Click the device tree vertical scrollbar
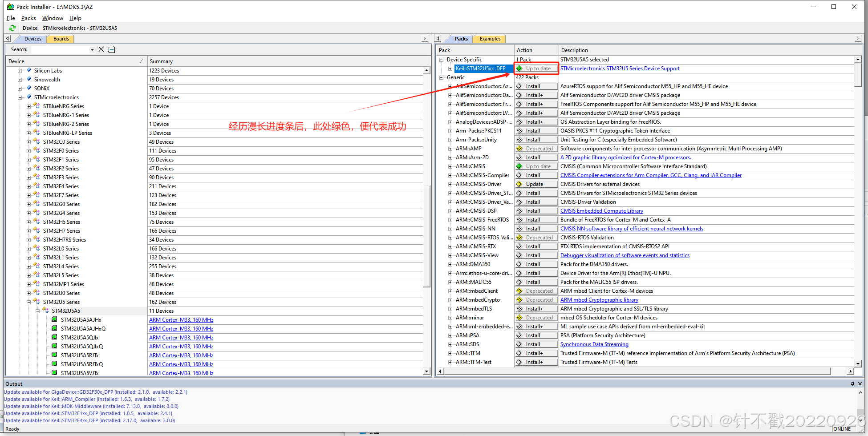The height and width of the screenshot is (436, 868). [426, 236]
